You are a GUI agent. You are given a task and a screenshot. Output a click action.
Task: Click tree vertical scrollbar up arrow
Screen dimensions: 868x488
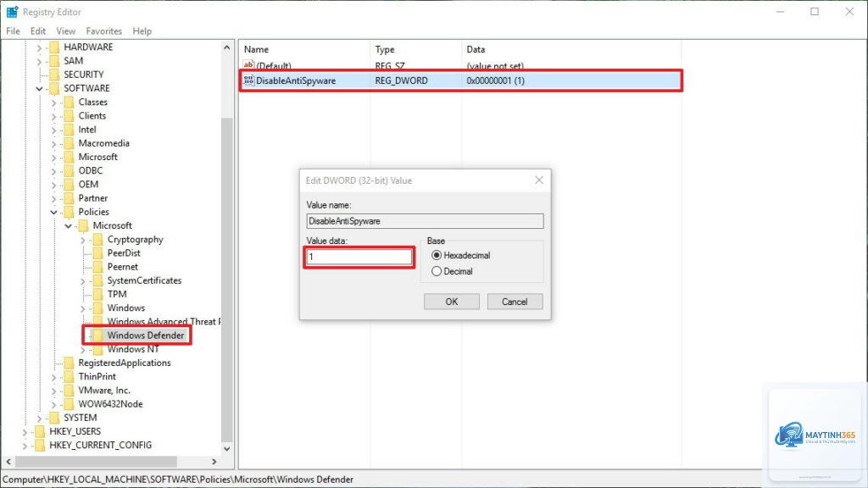pyautogui.click(x=226, y=47)
